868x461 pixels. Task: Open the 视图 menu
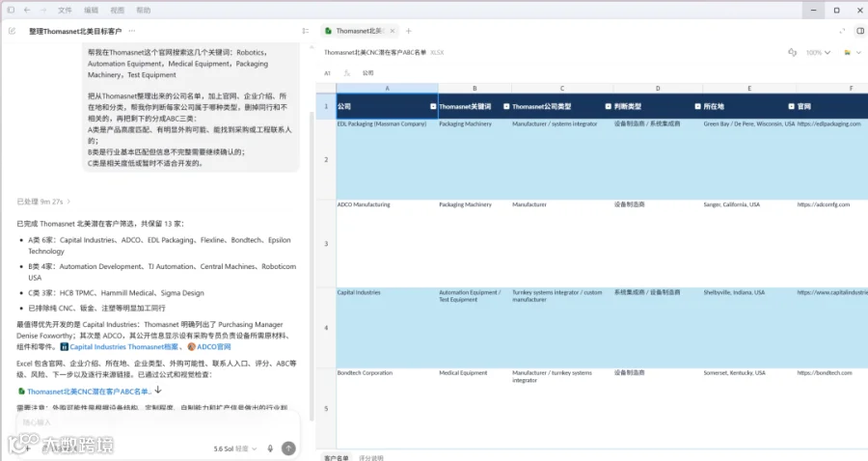click(118, 10)
